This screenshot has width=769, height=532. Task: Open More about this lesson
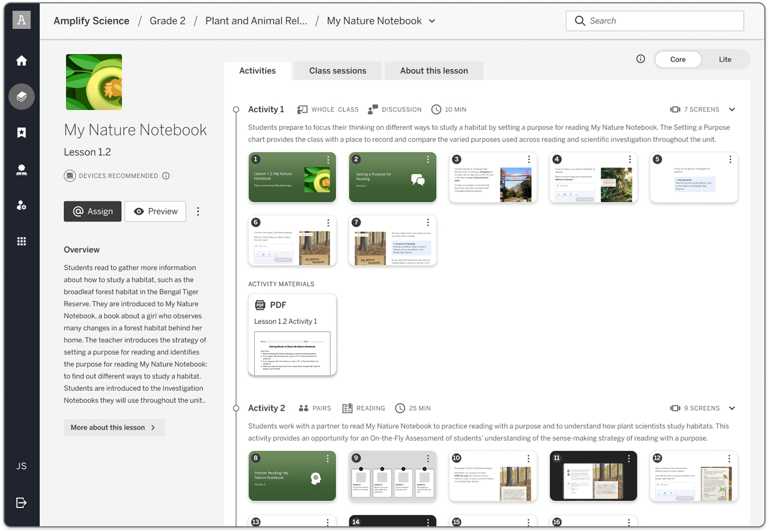coord(114,427)
